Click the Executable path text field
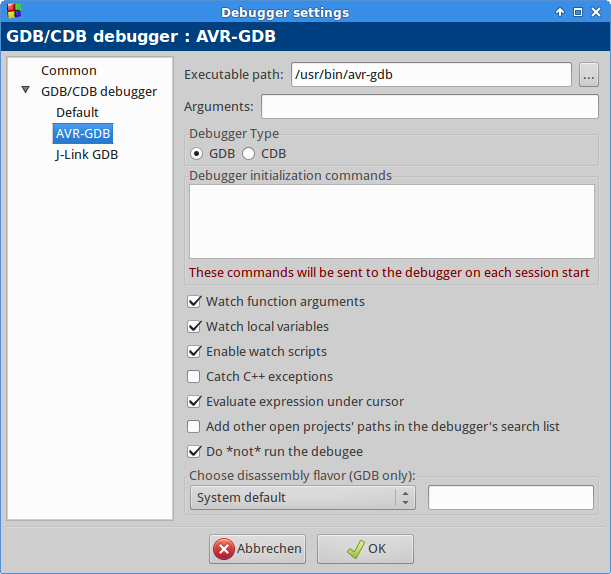This screenshot has width=611, height=574. (x=431, y=74)
